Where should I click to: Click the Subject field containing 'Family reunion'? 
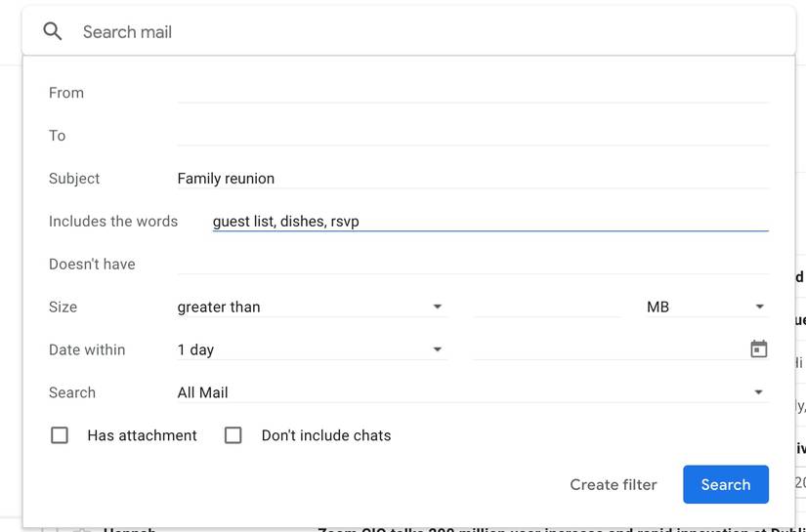pos(472,179)
